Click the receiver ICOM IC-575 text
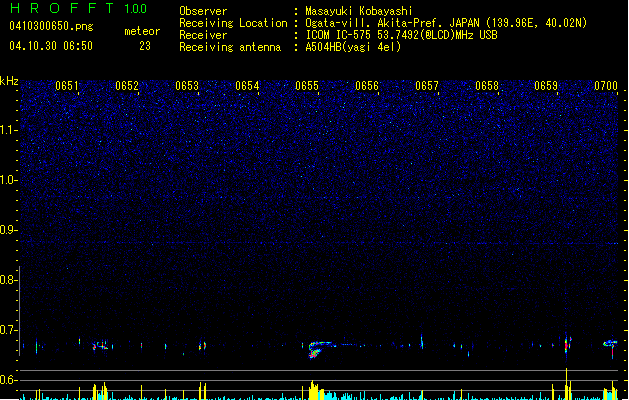Screen dimensions: 629x400 coord(401,35)
